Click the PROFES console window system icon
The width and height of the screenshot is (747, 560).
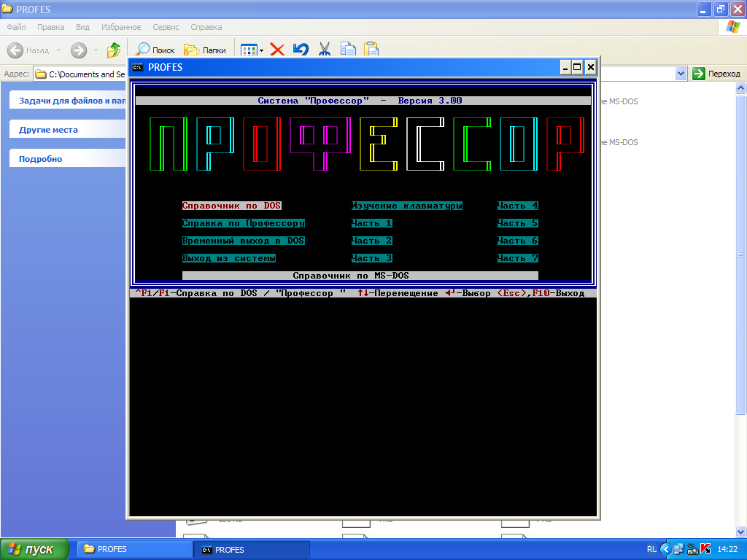(138, 67)
